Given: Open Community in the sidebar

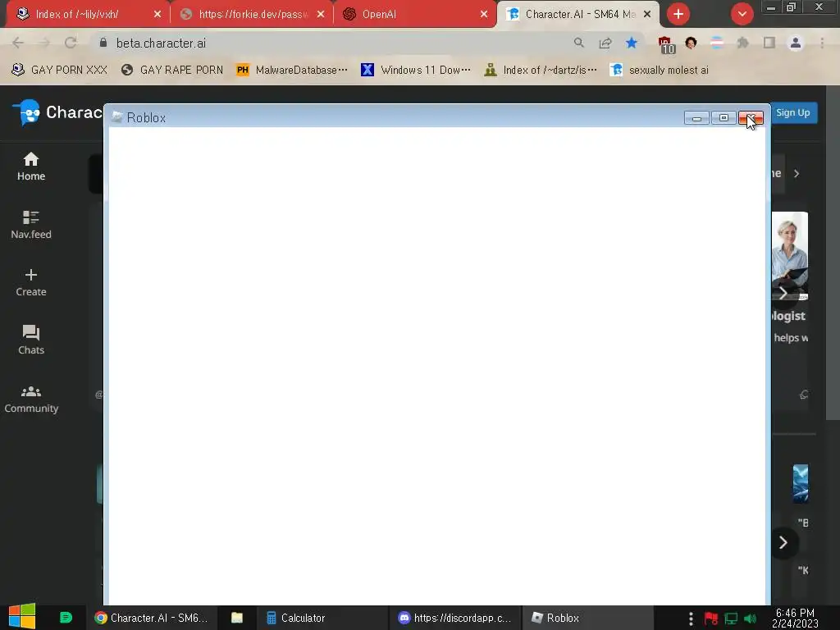Looking at the screenshot, I should point(31,399).
